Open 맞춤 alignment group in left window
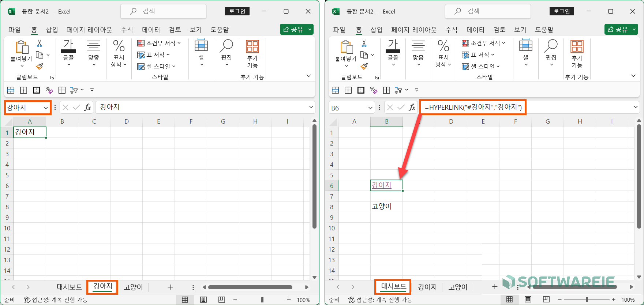 tap(93, 53)
